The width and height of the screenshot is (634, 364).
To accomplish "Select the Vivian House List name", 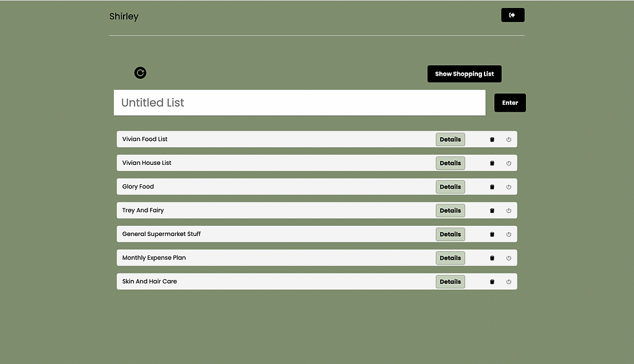I will [147, 163].
